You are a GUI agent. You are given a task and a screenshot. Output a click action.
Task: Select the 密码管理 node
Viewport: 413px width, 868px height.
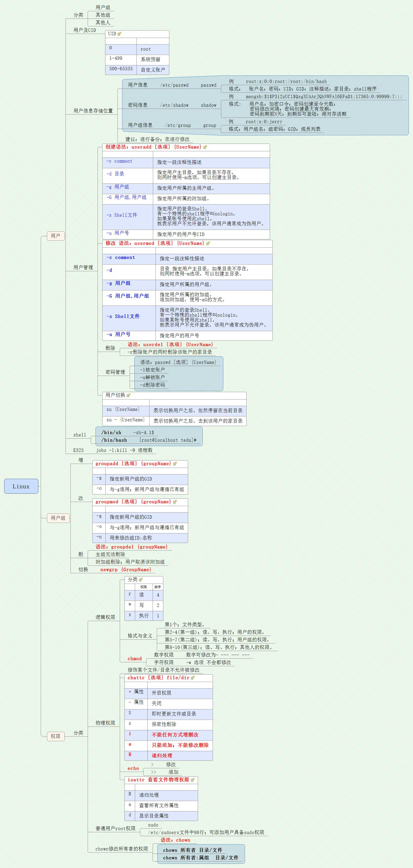(115, 372)
